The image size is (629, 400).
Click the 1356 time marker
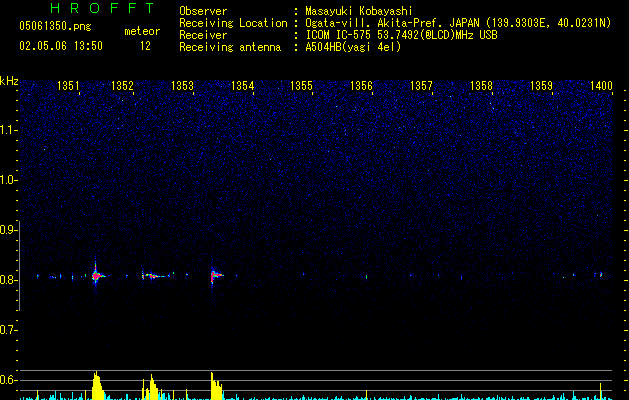point(361,85)
